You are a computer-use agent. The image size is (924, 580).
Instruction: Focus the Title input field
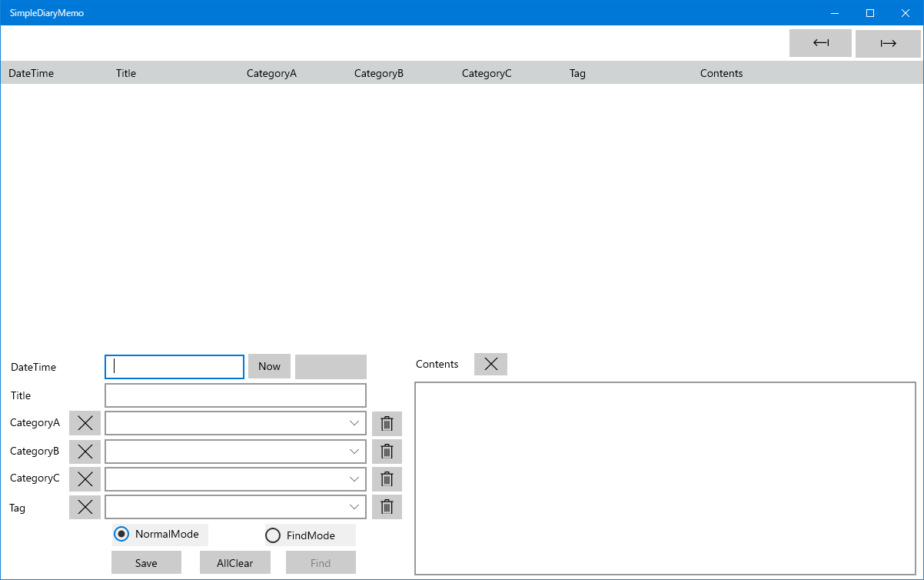[235, 395]
